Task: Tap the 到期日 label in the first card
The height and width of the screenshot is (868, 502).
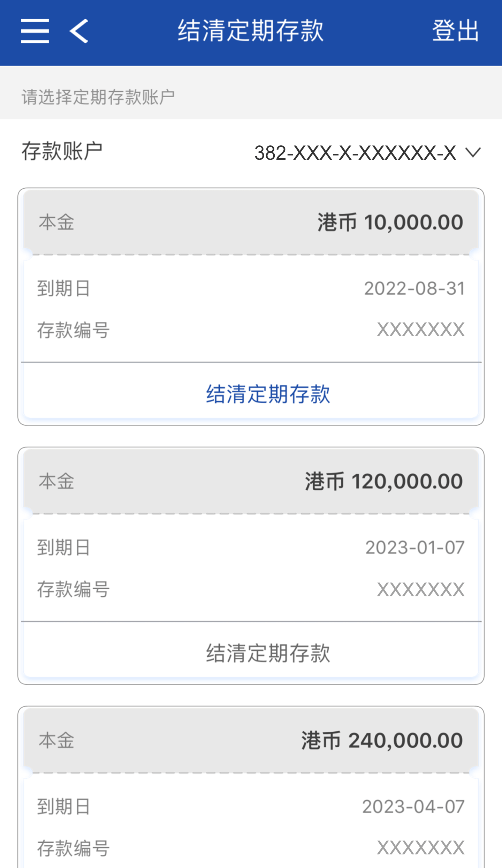Action: pos(63,289)
